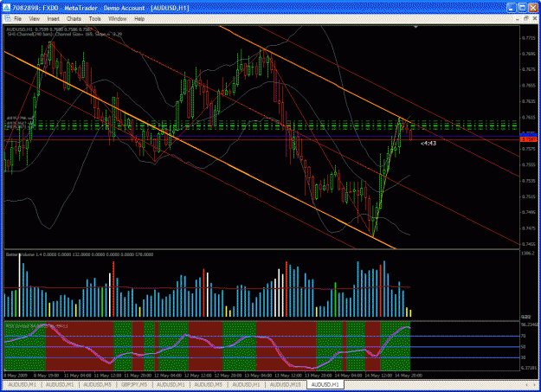
Task: Click the RSI level 70 label
Action: tap(523, 336)
